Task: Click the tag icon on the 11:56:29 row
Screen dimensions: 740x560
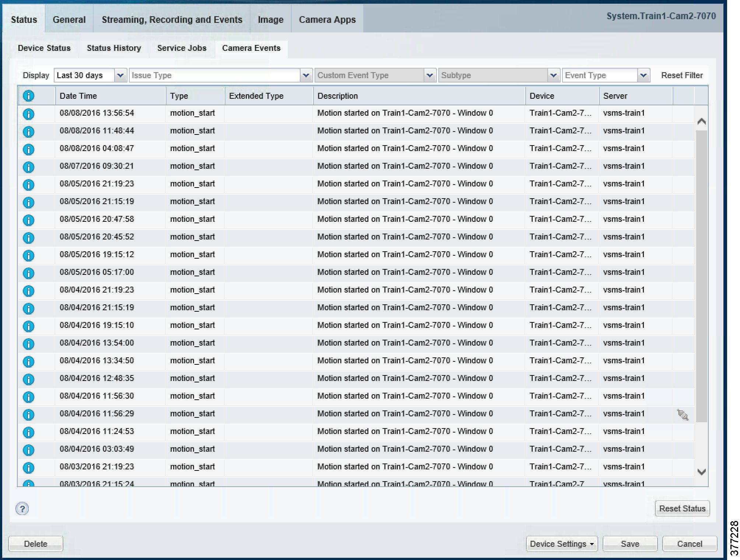Action: (x=683, y=415)
